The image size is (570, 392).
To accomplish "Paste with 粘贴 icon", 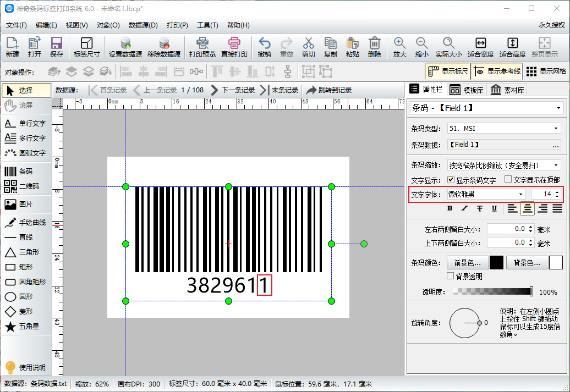I will [352, 47].
